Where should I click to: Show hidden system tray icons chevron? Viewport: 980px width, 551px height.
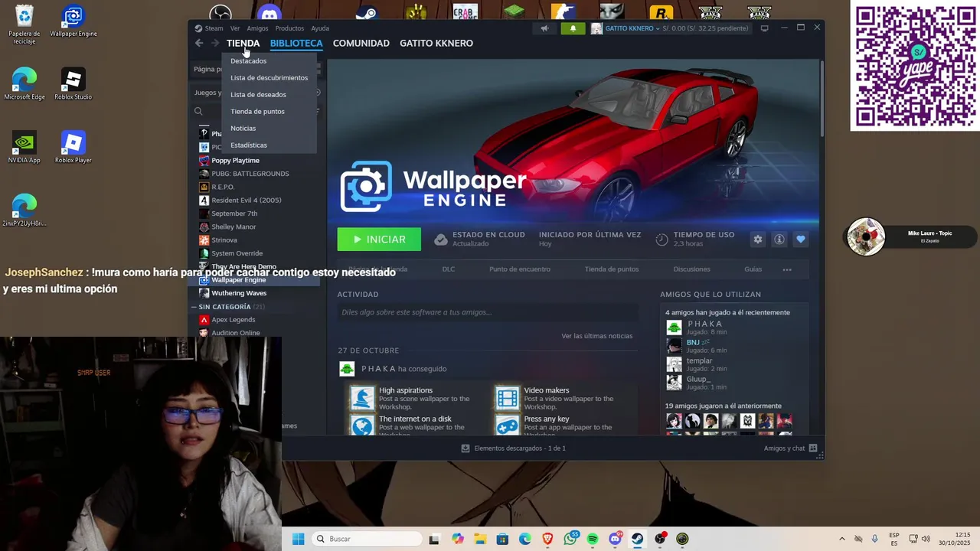(x=842, y=539)
